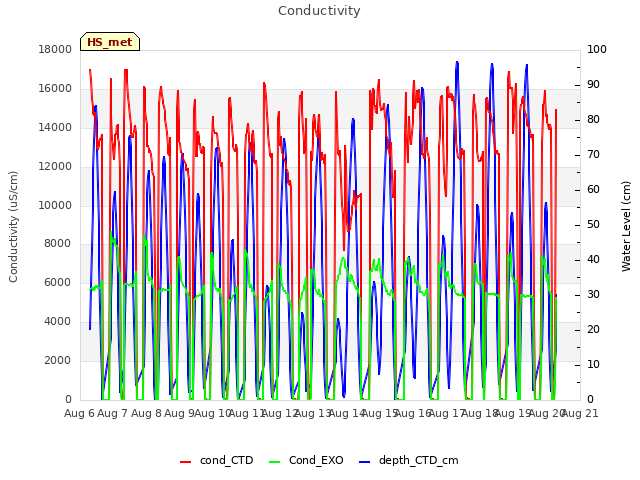The width and height of the screenshot is (640, 480).
Task: Click the green Cond_EXO legend swatch
Action: point(275,462)
